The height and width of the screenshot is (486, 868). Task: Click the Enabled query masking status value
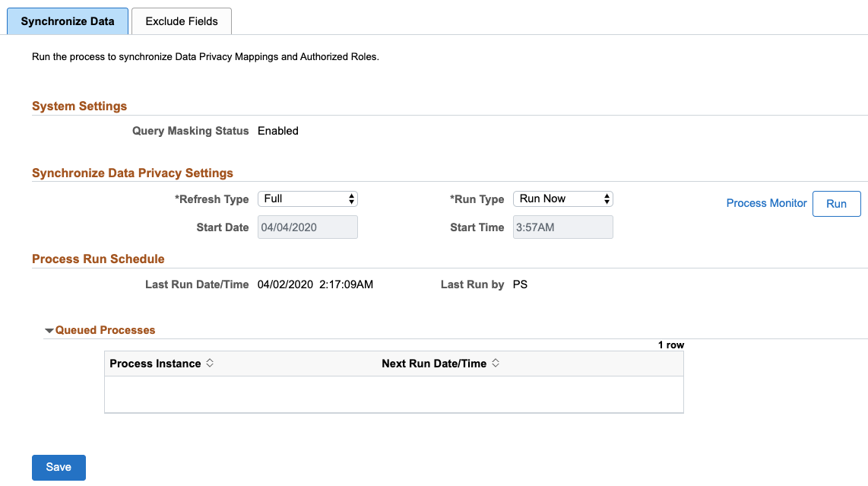pos(278,131)
